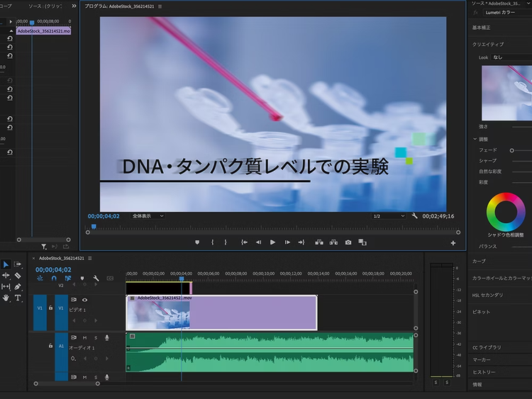The width and height of the screenshot is (532, 399).
Task: Go to In point in Program monitor
Action: [x=244, y=242]
